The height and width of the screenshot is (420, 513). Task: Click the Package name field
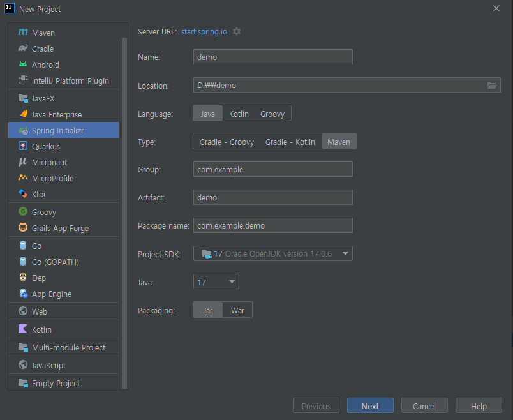[x=273, y=225]
